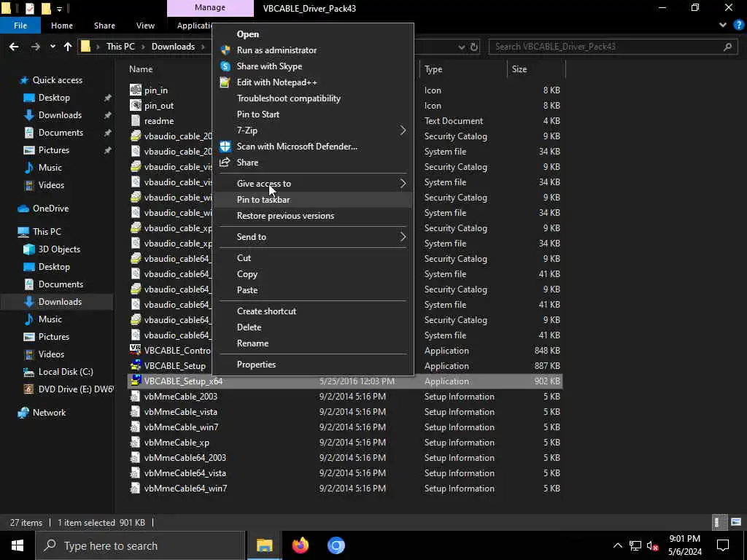Click the VBCABLE_Control application icon
Image resolution: width=747 pixels, height=560 pixels.
[136, 350]
